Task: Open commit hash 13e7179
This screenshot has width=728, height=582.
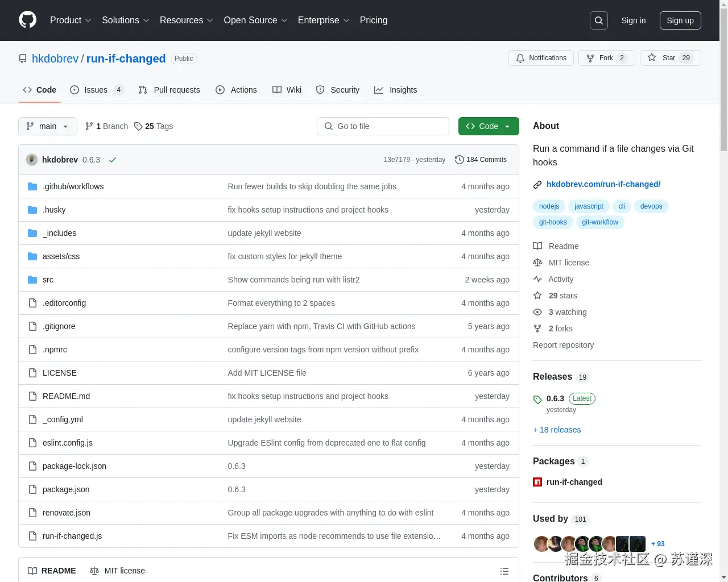Action: (x=396, y=160)
